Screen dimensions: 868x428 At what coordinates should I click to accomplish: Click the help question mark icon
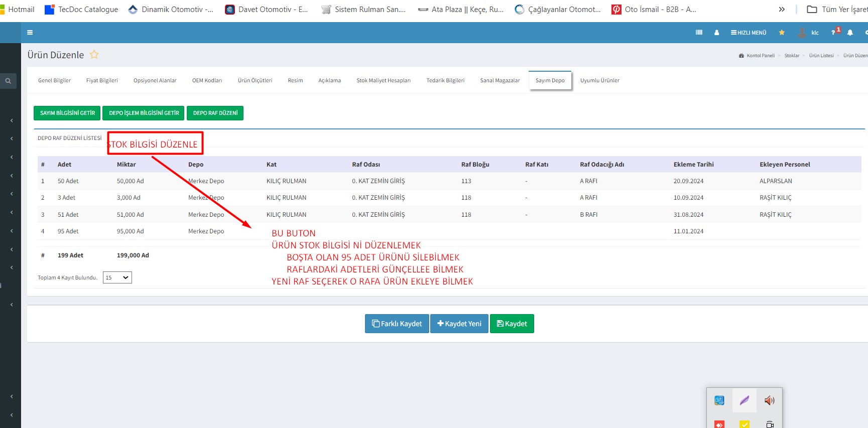click(833, 33)
